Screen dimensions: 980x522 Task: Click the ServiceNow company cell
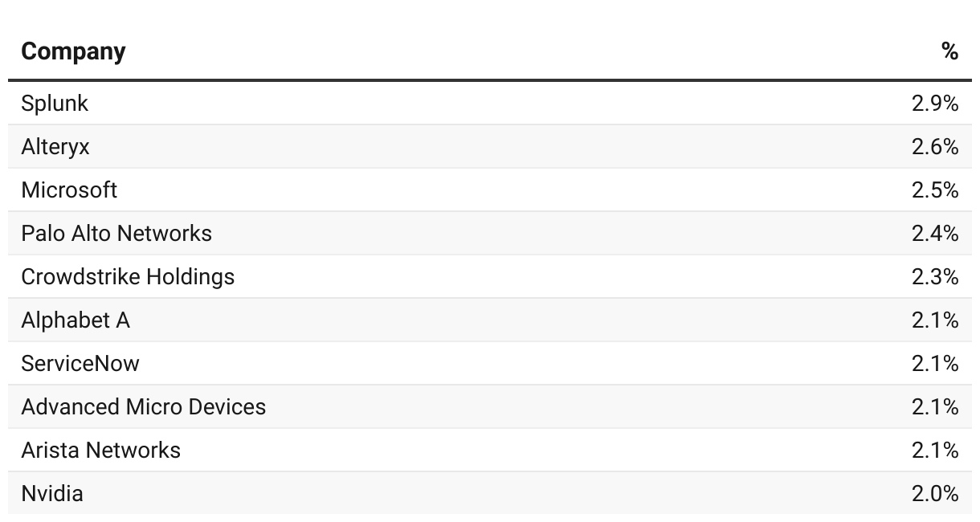click(80, 364)
